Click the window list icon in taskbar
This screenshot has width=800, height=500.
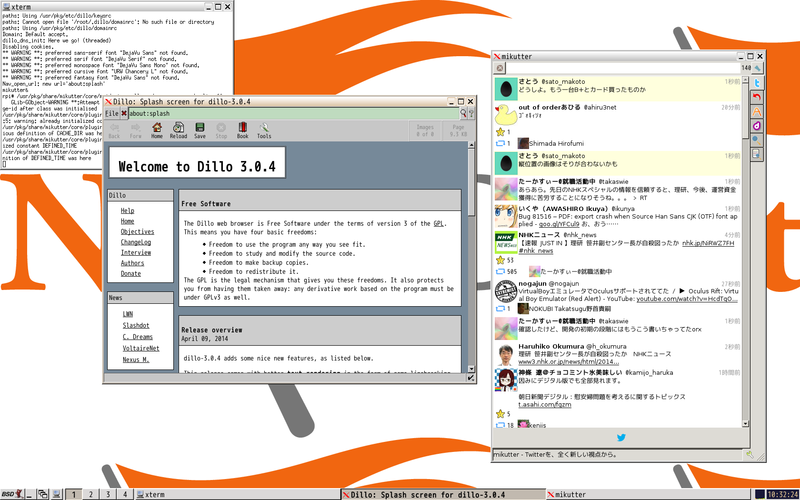pyautogui.click(x=43, y=494)
